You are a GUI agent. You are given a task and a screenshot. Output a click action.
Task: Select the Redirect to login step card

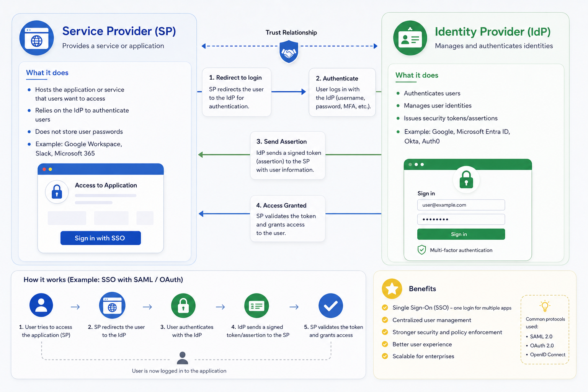237,92
